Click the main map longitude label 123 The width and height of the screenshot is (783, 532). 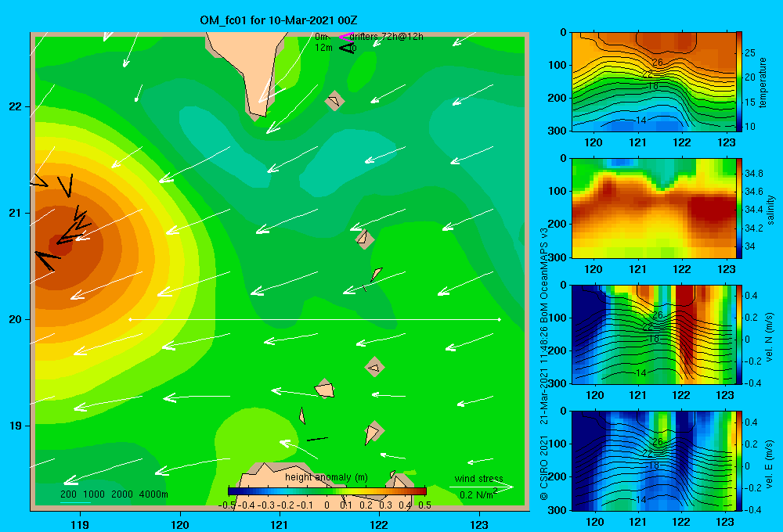coord(479,524)
